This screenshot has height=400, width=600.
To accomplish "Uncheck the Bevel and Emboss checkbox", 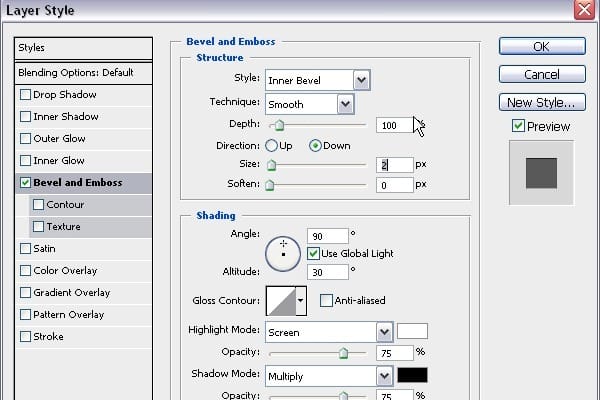I will pyautogui.click(x=25, y=183).
